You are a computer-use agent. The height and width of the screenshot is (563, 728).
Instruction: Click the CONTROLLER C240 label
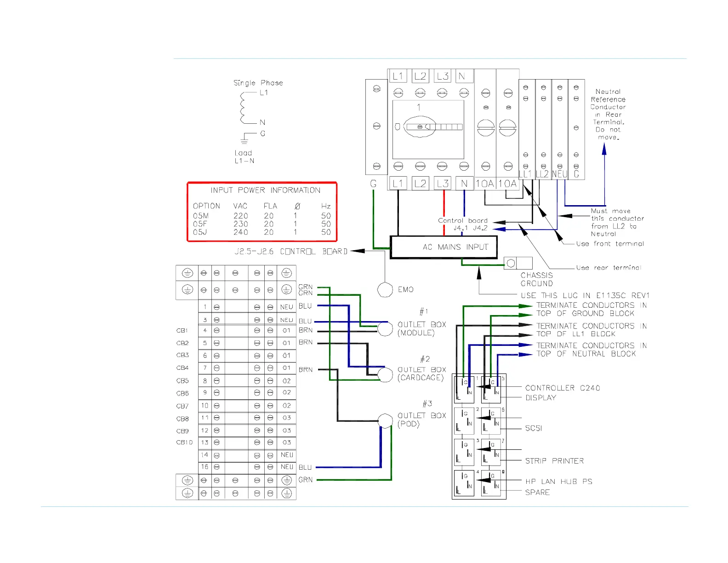[x=563, y=388]
